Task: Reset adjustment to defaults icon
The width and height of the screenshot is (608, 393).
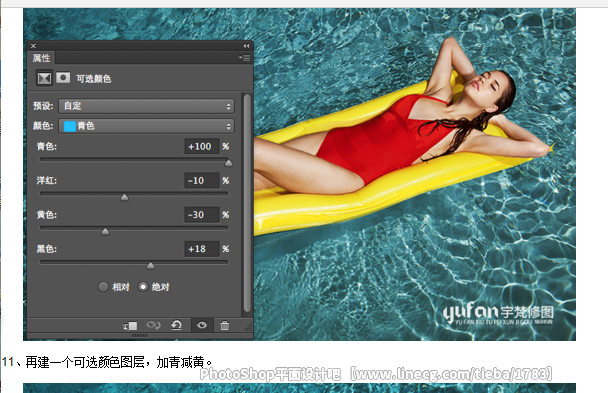Action: click(x=176, y=325)
